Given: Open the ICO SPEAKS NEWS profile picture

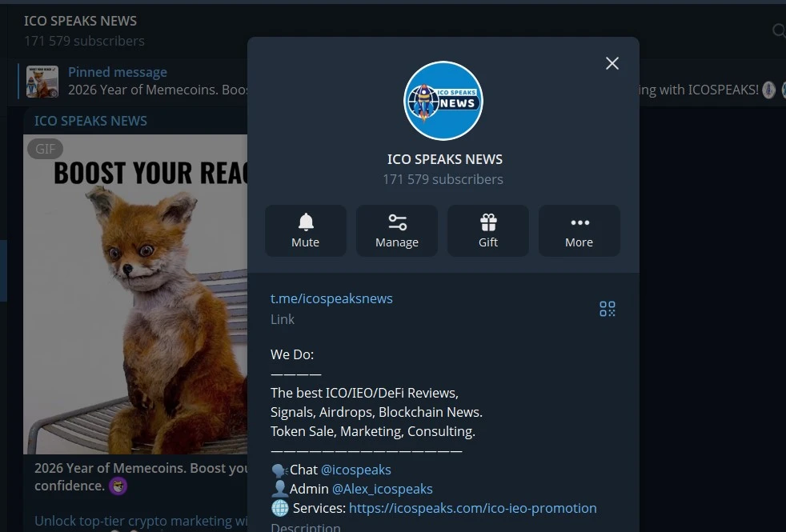Looking at the screenshot, I should point(443,101).
